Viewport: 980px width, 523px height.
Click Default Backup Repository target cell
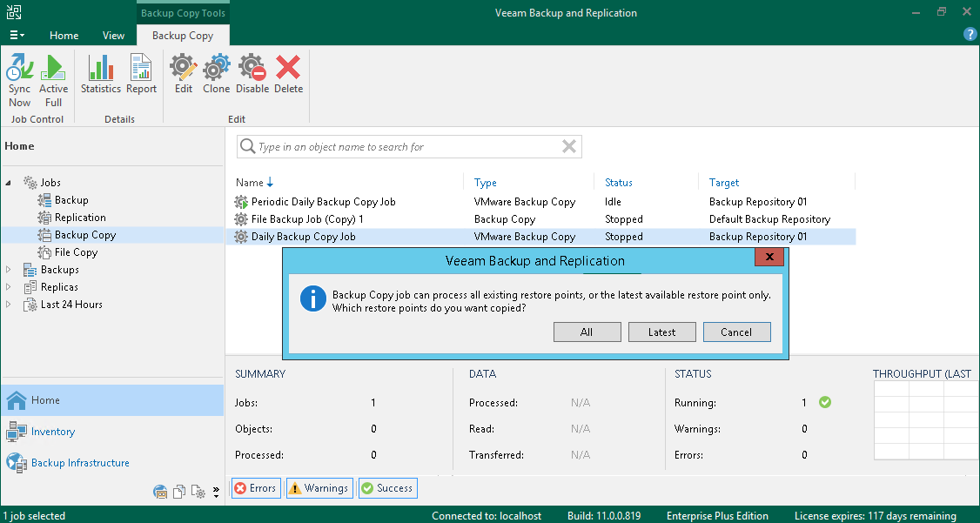769,219
